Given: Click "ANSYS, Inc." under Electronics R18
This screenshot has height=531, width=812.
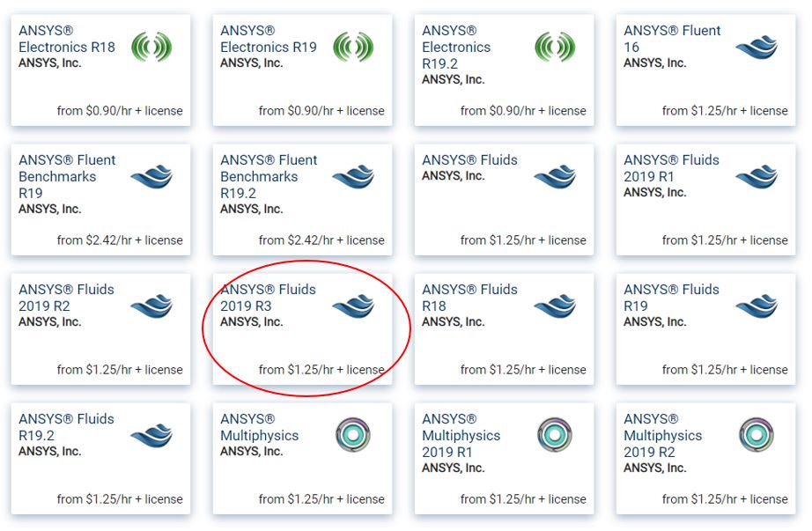Looking at the screenshot, I should pos(49,63).
